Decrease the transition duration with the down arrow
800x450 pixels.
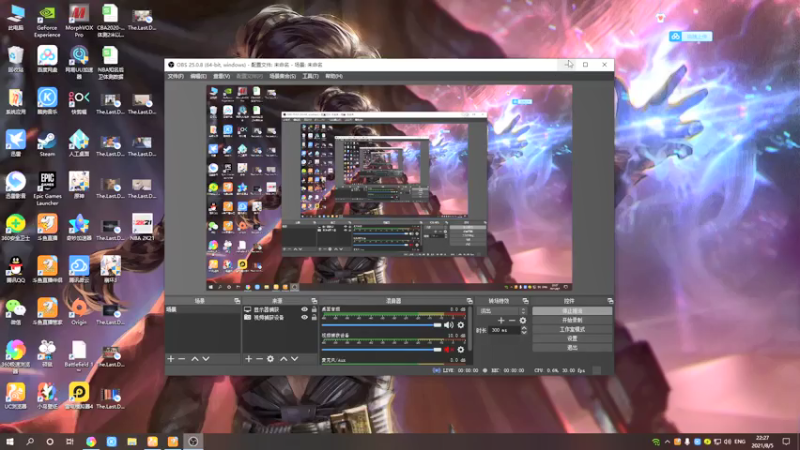pos(523,333)
